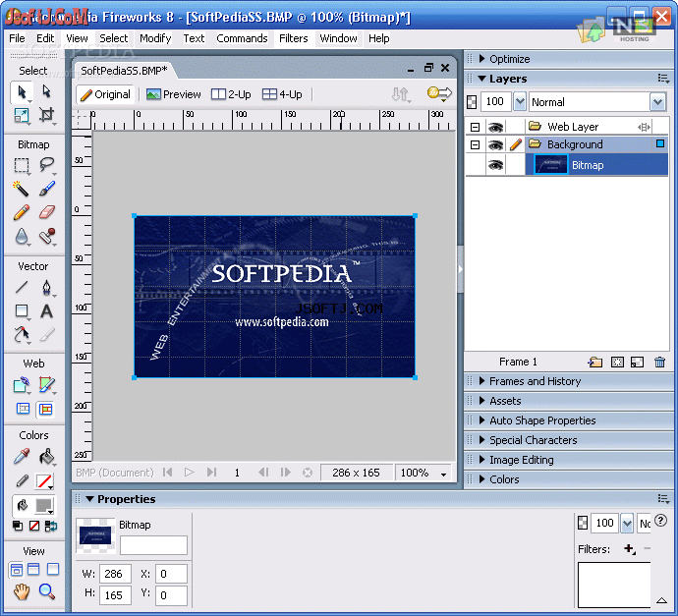Play the animation frames
Image resolution: width=678 pixels, height=616 pixels.
[189, 473]
